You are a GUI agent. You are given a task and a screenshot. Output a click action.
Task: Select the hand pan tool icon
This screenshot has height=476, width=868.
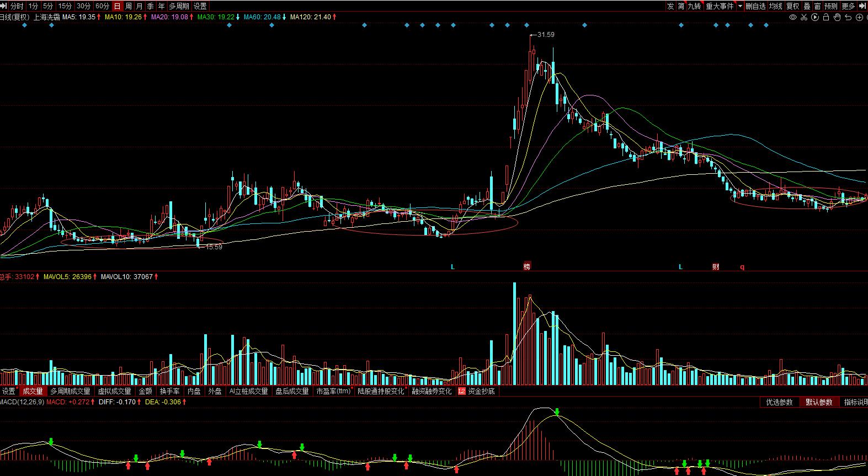[x=837, y=17]
